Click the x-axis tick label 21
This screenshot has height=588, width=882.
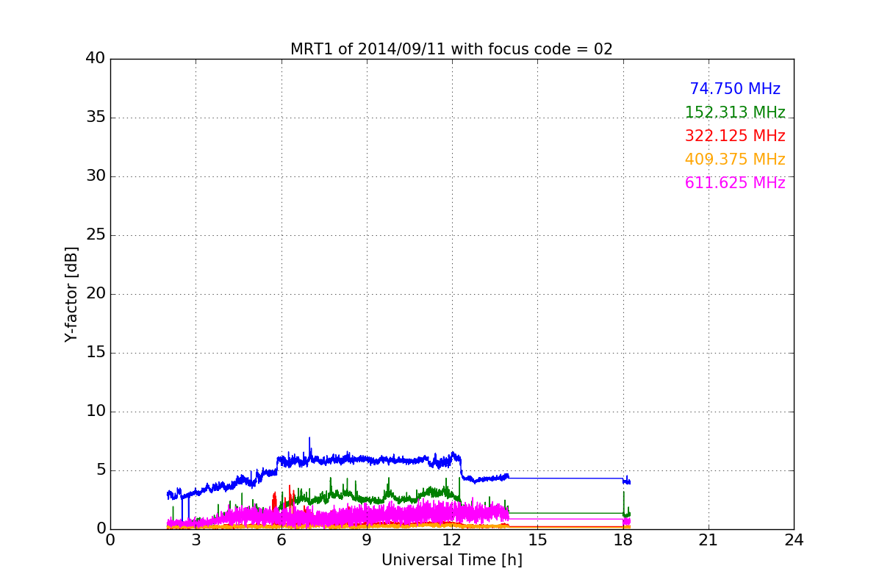click(709, 540)
